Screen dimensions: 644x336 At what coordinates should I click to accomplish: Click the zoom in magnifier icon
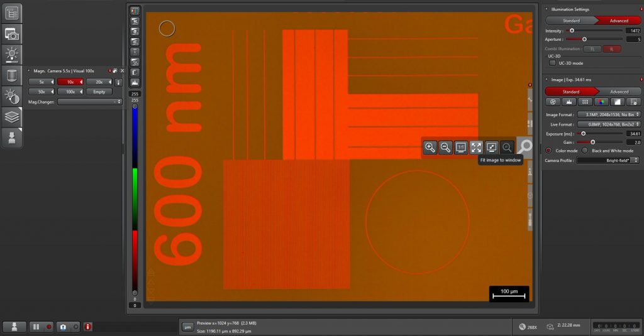pyautogui.click(x=430, y=147)
